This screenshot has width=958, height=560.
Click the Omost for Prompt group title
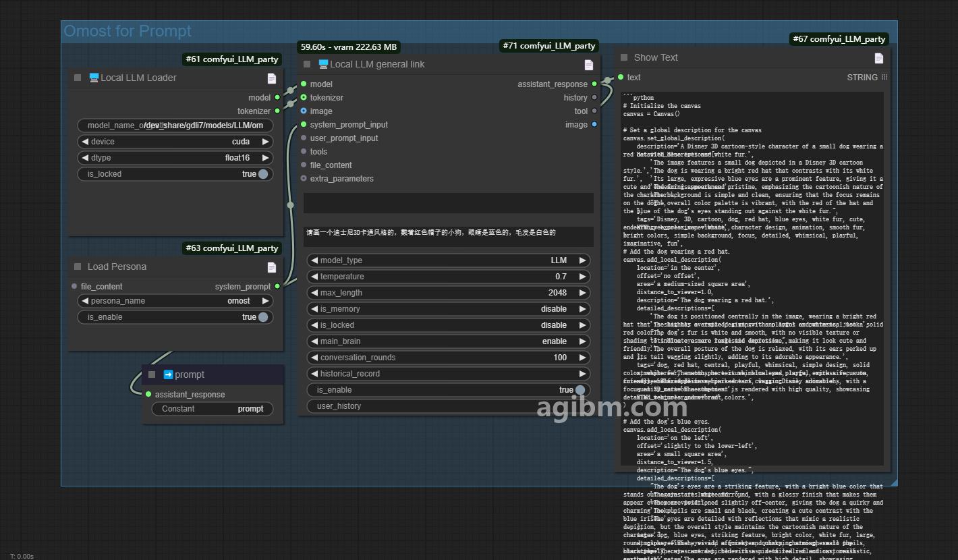(x=128, y=31)
